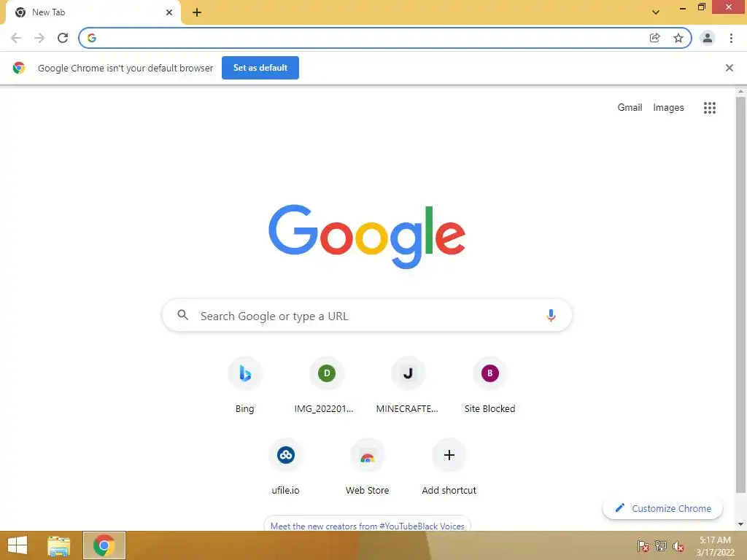Focus the Search Google or type a URL box

click(367, 315)
